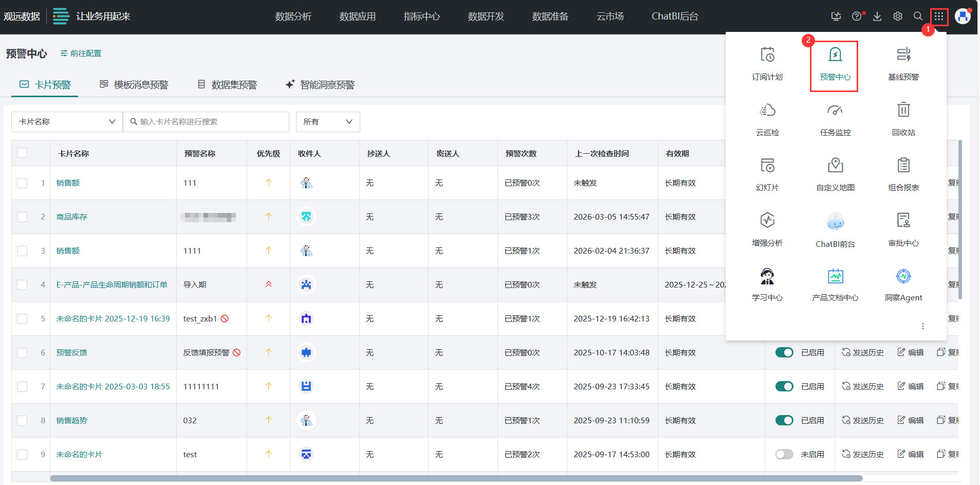Click the 前往配置 link

click(81, 53)
